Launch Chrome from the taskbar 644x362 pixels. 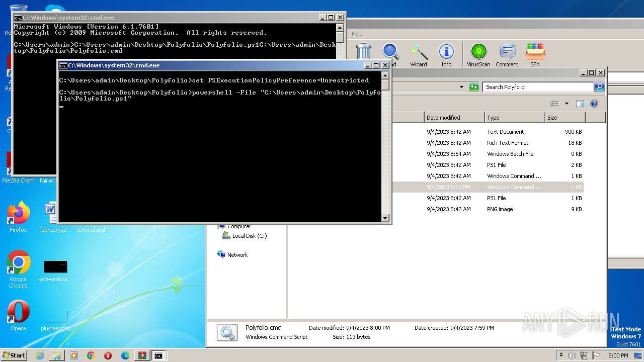(91, 355)
